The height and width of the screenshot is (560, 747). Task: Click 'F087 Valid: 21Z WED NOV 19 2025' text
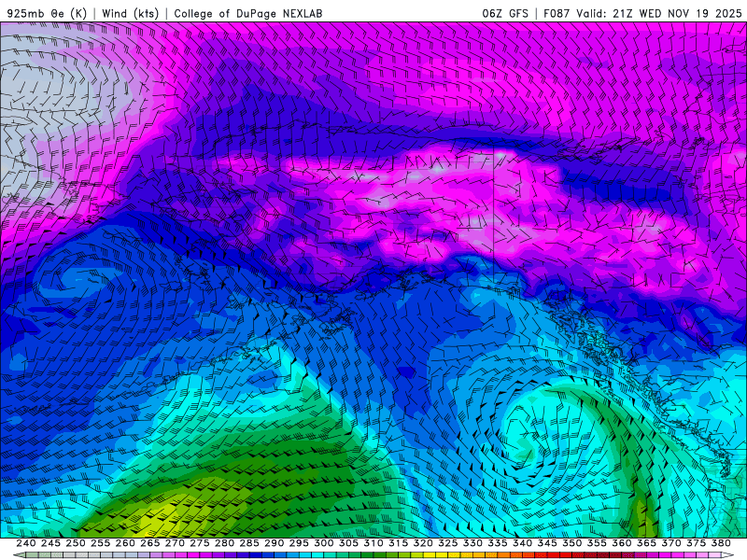(642, 13)
